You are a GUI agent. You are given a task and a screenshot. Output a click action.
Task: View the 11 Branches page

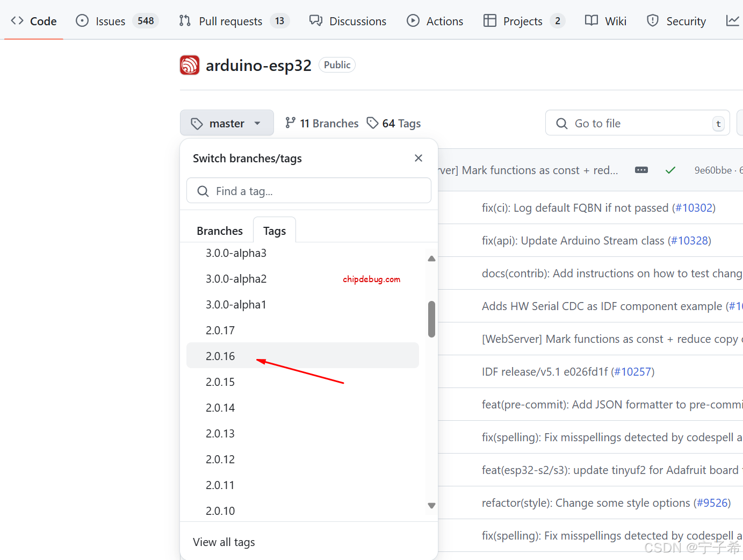tap(322, 124)
